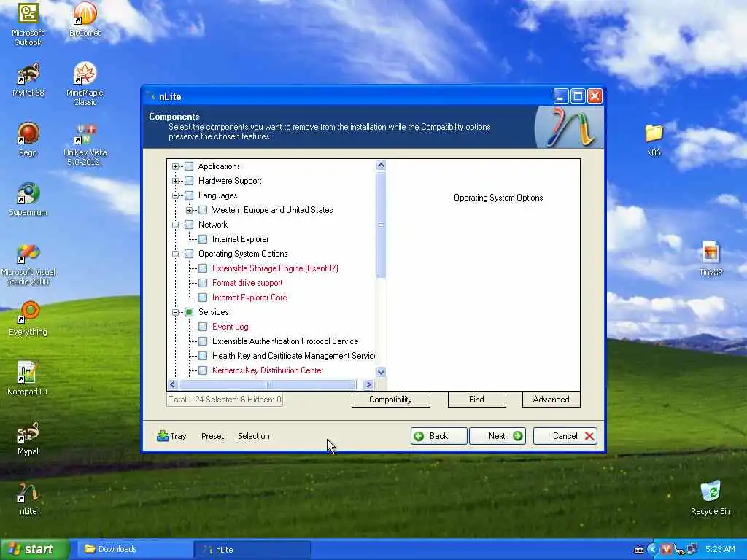Click scroll down arrow in component list
The height and width of the screenshot is (560, 747).
coord(381,372)
